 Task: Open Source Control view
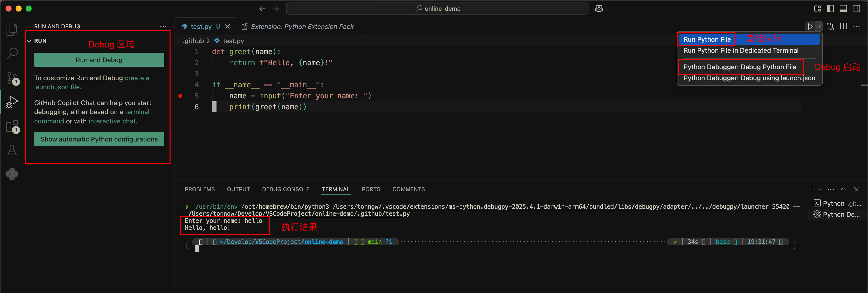coord(12,77)
